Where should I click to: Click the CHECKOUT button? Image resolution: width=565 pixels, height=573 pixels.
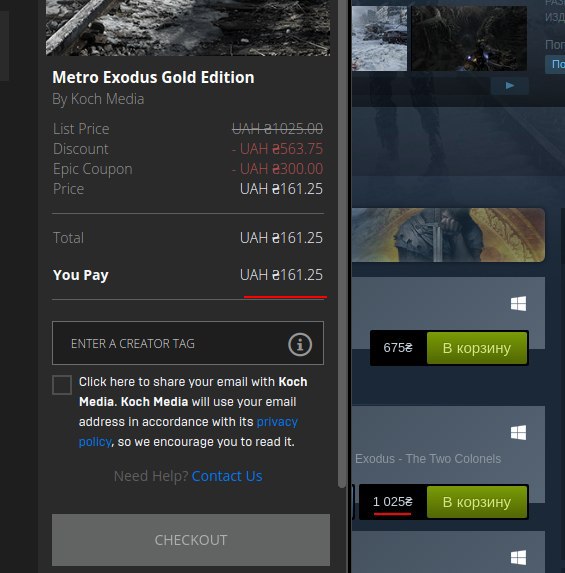(x=191, y=540)
